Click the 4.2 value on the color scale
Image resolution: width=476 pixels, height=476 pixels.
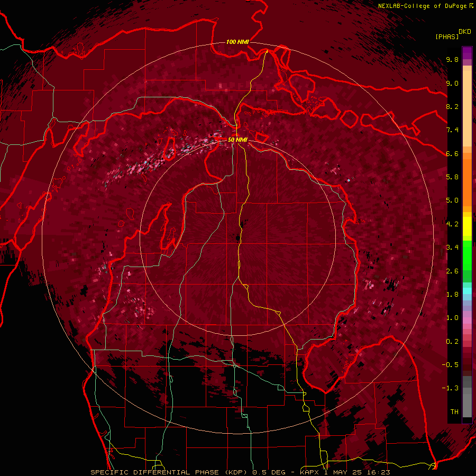[452, 224]
